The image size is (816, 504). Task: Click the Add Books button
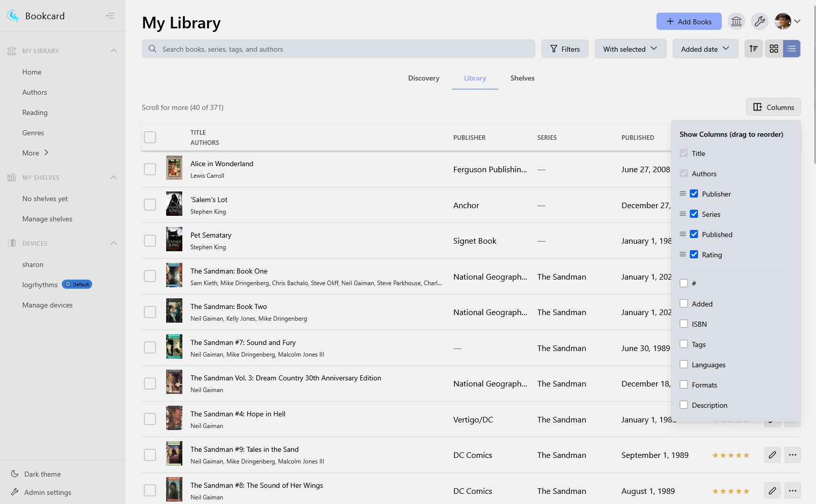click(x=688, y=21)
